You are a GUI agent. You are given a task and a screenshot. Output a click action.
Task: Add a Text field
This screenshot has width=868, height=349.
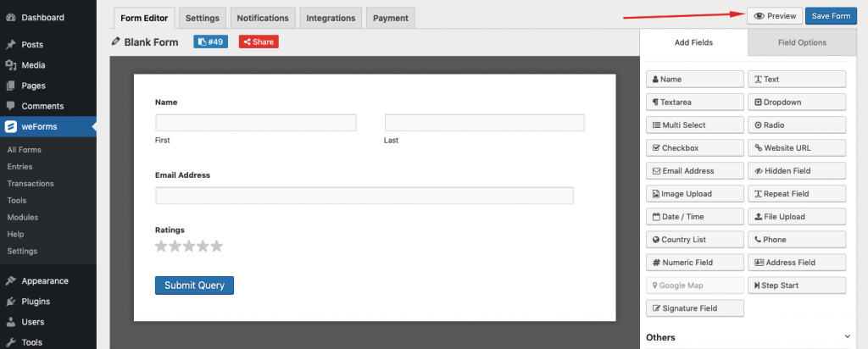797,79
